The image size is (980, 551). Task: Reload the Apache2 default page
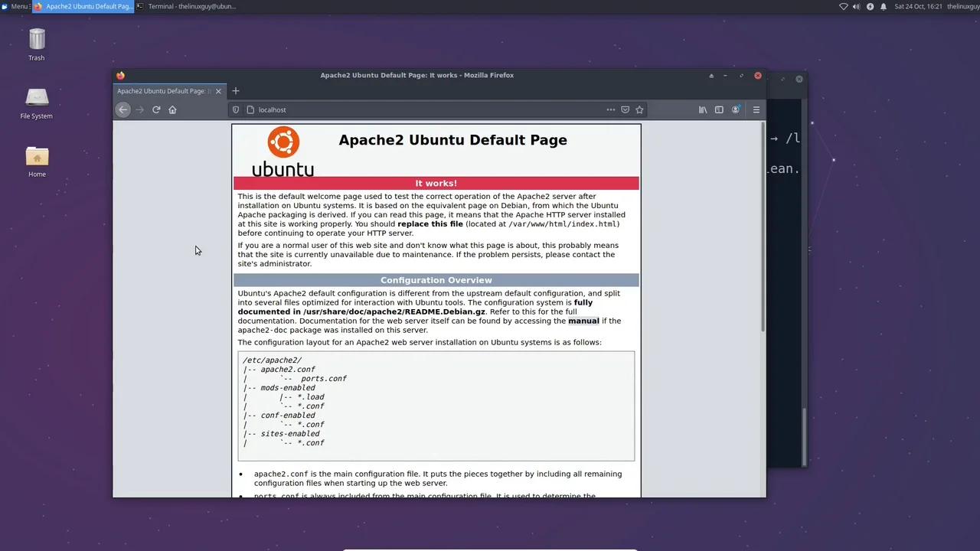coord(156,109)
